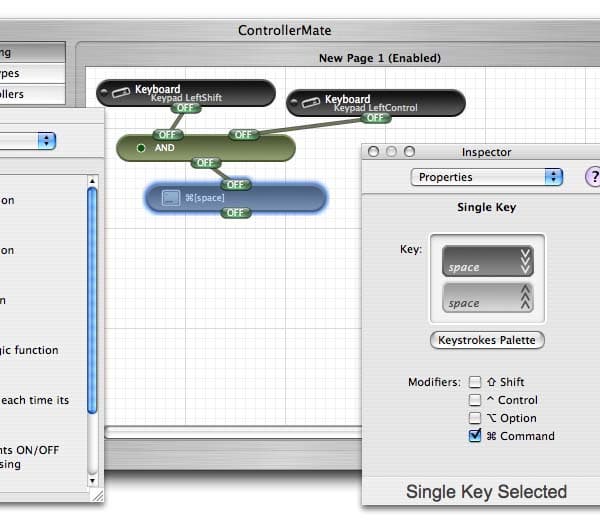Minimize the Inspector window
The height and width of the screenshot is (521, 600).
(x=391, y=152)
